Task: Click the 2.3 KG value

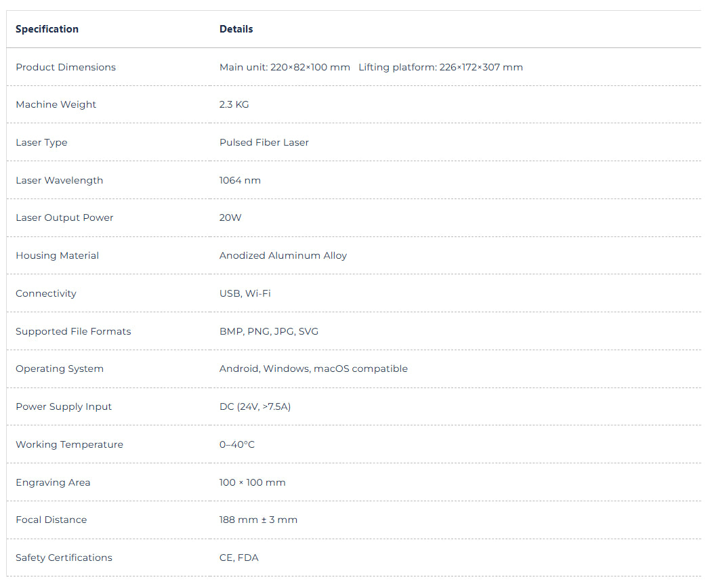Action: point(234,104)
